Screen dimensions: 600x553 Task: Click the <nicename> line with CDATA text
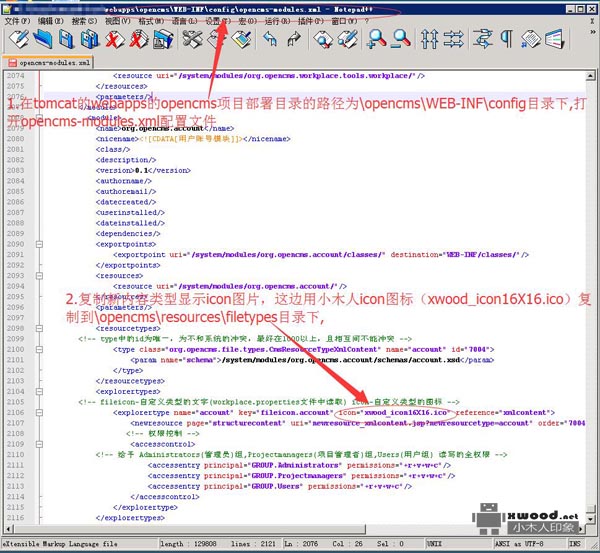193,139
